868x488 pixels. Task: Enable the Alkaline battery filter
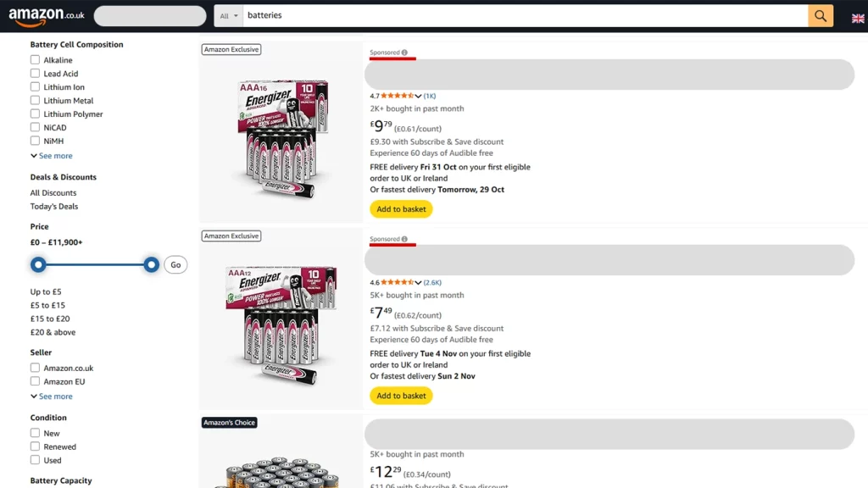click(x=34, y=59)
